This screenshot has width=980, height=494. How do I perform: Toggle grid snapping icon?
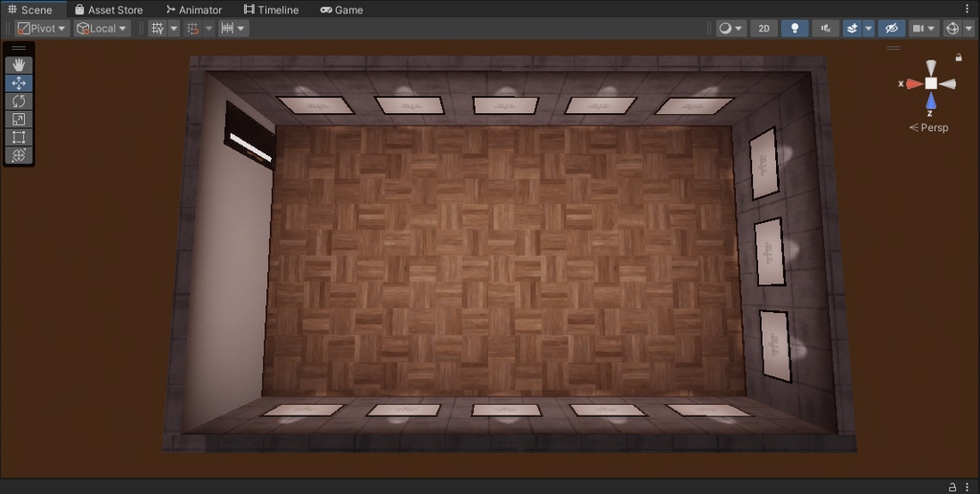click(193, 28)
